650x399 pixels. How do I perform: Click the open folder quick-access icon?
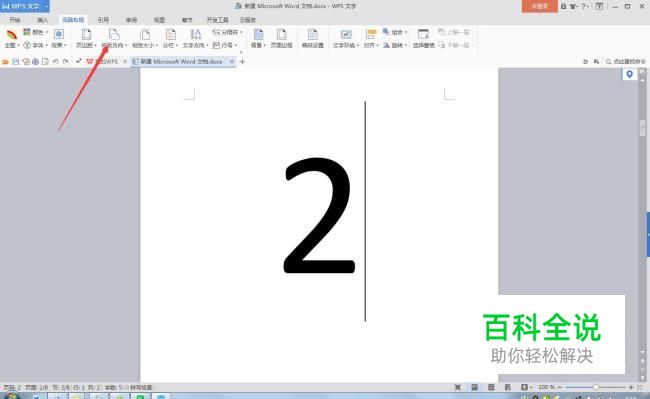5,62
